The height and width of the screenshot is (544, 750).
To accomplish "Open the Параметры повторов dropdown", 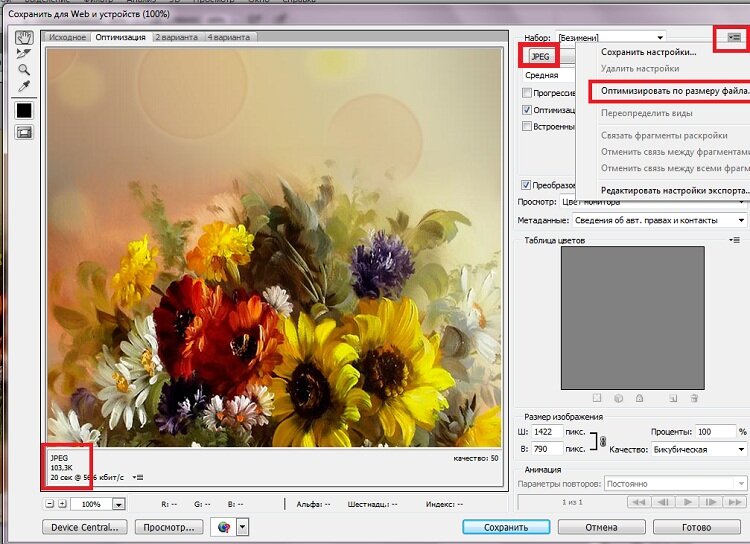I will tap(675, 484).
